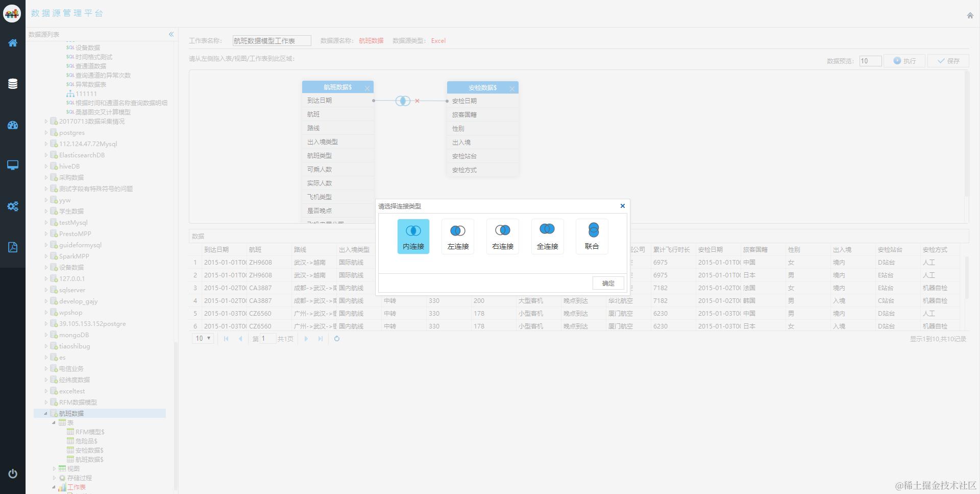Expand the postgres data source node
980x494 pixels.
tap(46, 133)
